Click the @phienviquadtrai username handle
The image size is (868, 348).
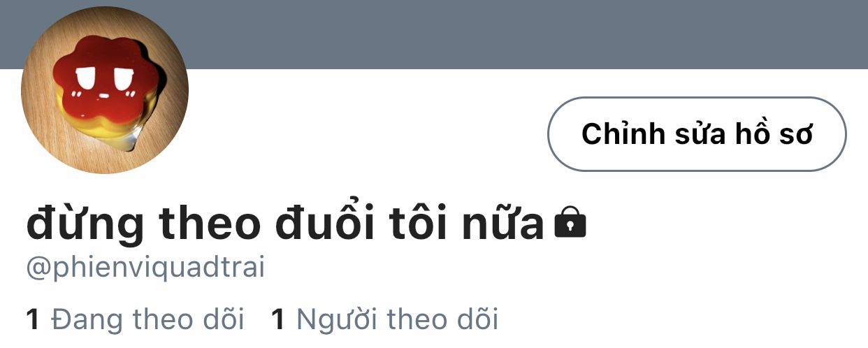click(x=145, y=269)
